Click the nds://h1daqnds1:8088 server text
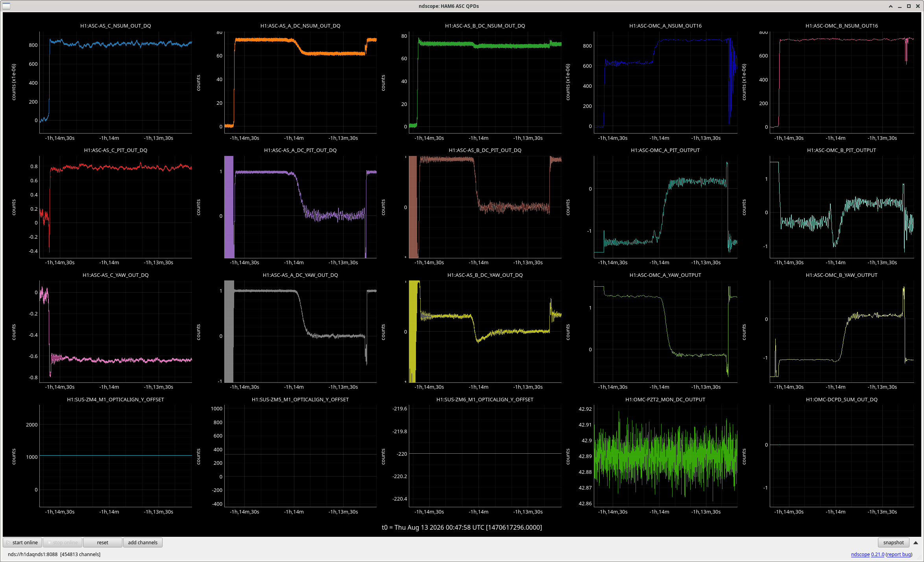Viewport: 924px width, 562px height. (33, 554)
